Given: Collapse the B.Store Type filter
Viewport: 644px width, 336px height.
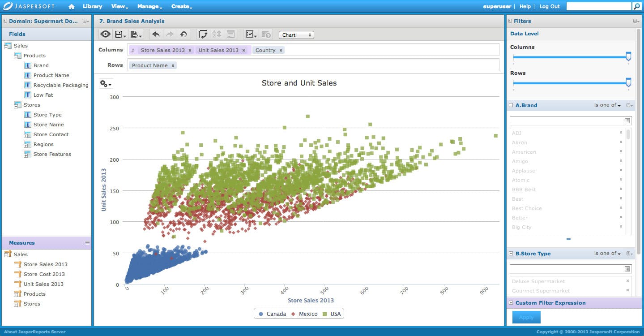Looking at the screenshot, I should pyautogui.click(x=511, y=254).
